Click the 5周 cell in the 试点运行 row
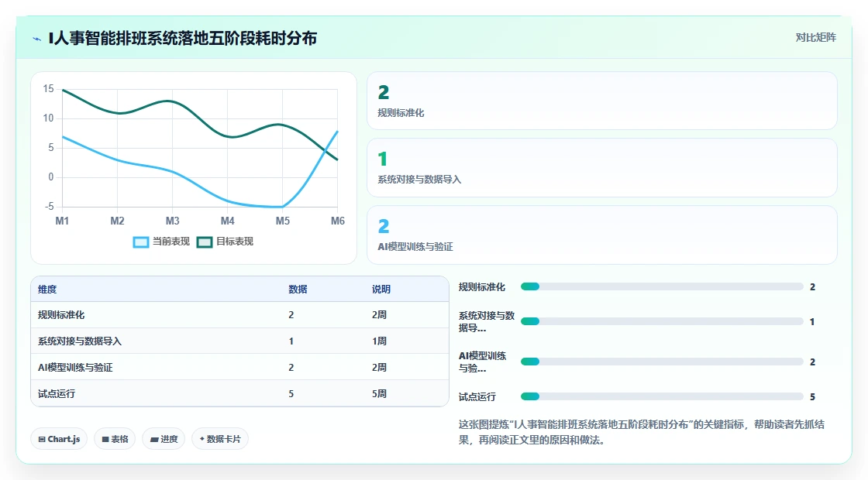 [x=379, y=394]
